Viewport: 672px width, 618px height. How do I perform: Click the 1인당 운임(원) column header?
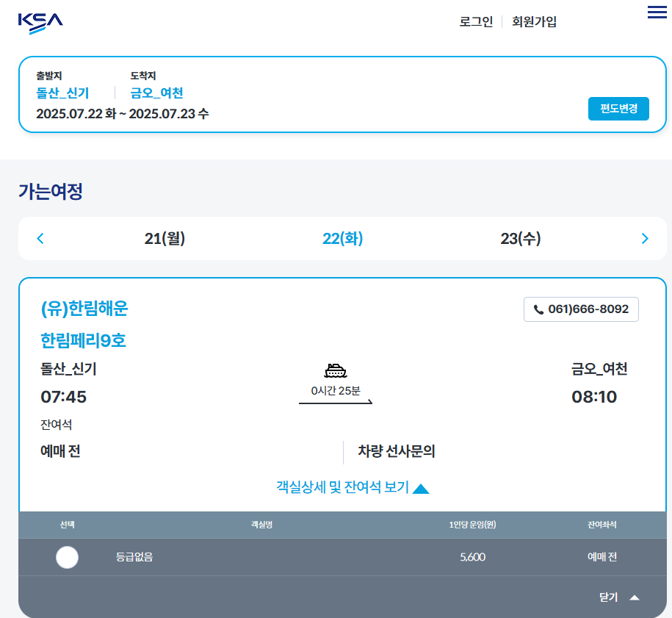pyautogui.click(x=472, y=525)
